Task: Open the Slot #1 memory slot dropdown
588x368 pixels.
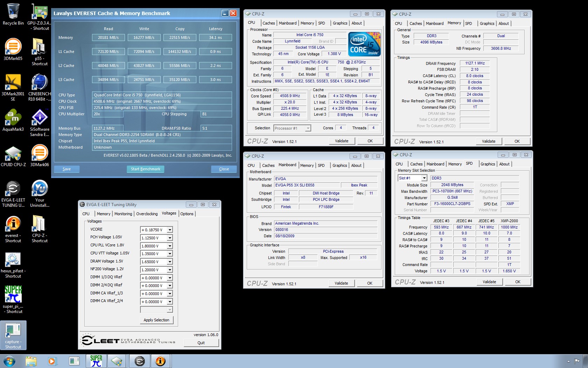Action: pyautogui.click(x=424, y=178)
